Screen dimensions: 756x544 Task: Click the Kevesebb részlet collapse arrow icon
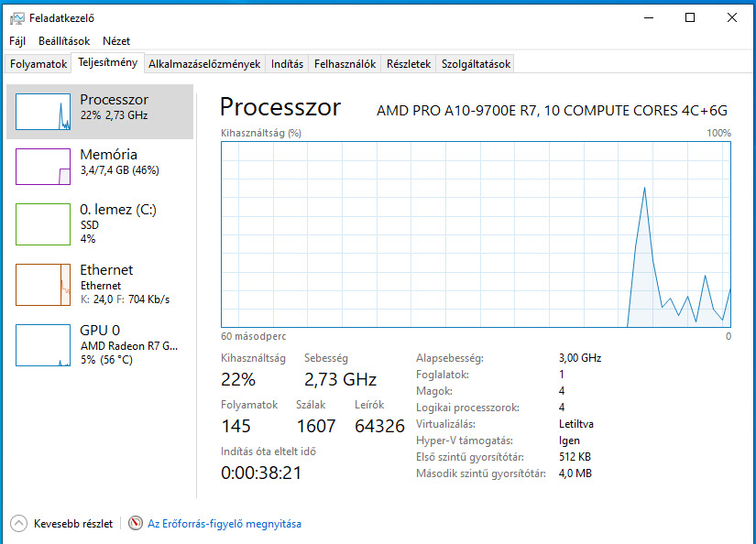point(18,524)
